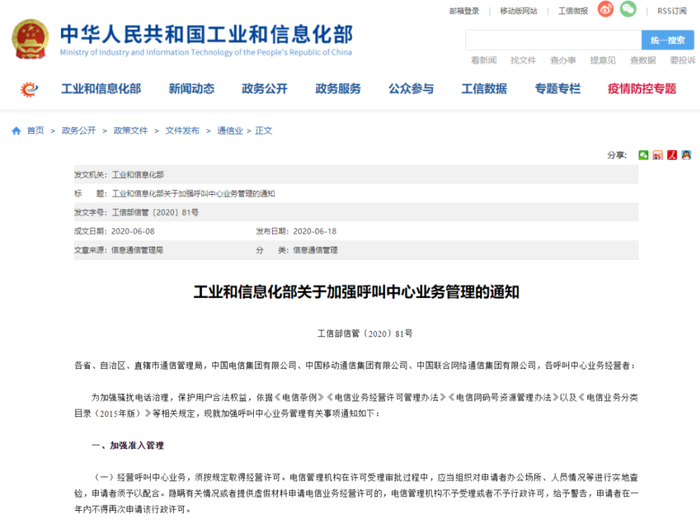Open 移动版网站 link
This screenshot has width=700, height=520.
tap(519, 11)
